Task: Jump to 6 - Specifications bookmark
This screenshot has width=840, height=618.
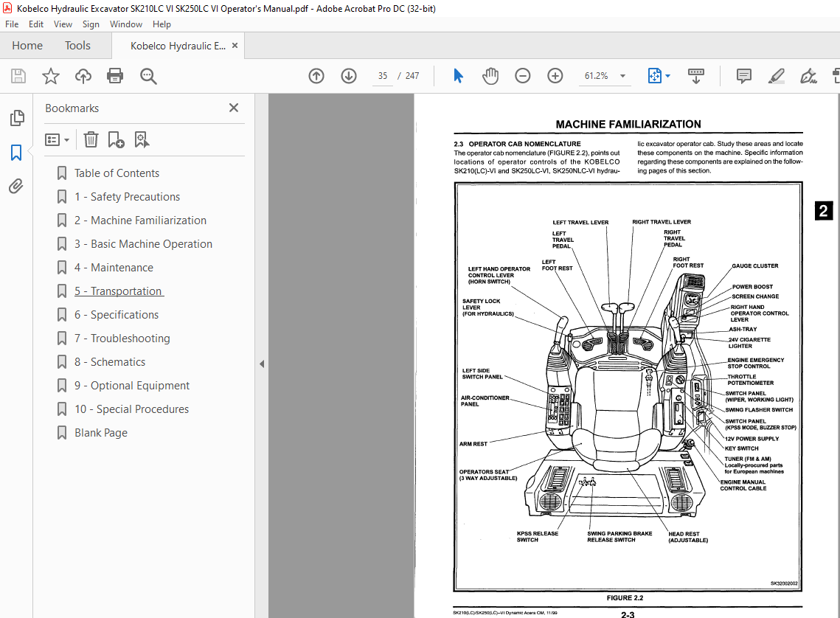Action: pos(117,314)
